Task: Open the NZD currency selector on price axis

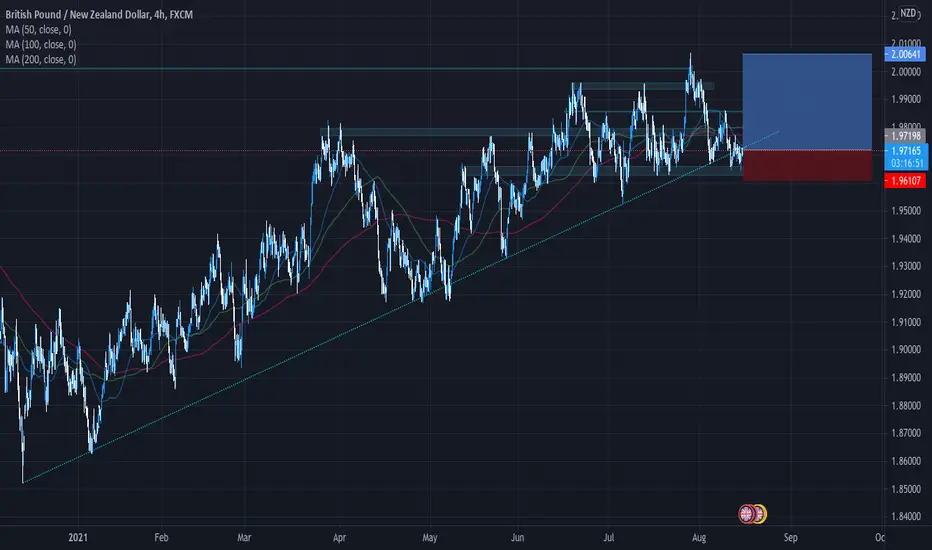Action: click(x=908, y=13)
